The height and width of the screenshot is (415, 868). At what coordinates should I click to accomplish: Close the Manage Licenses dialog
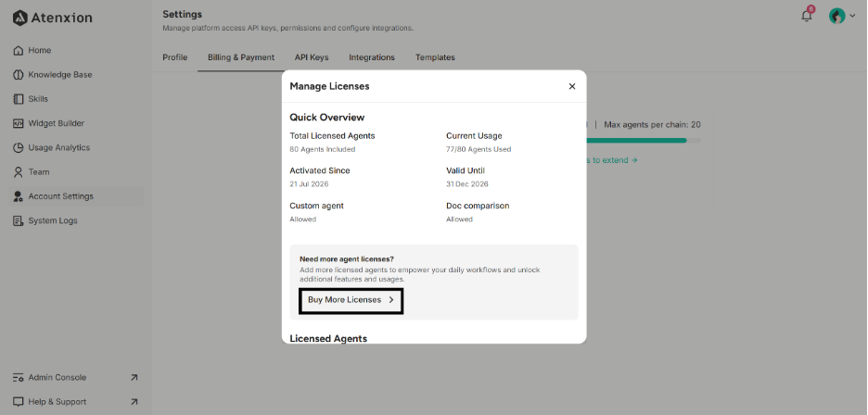coord(572,86)
